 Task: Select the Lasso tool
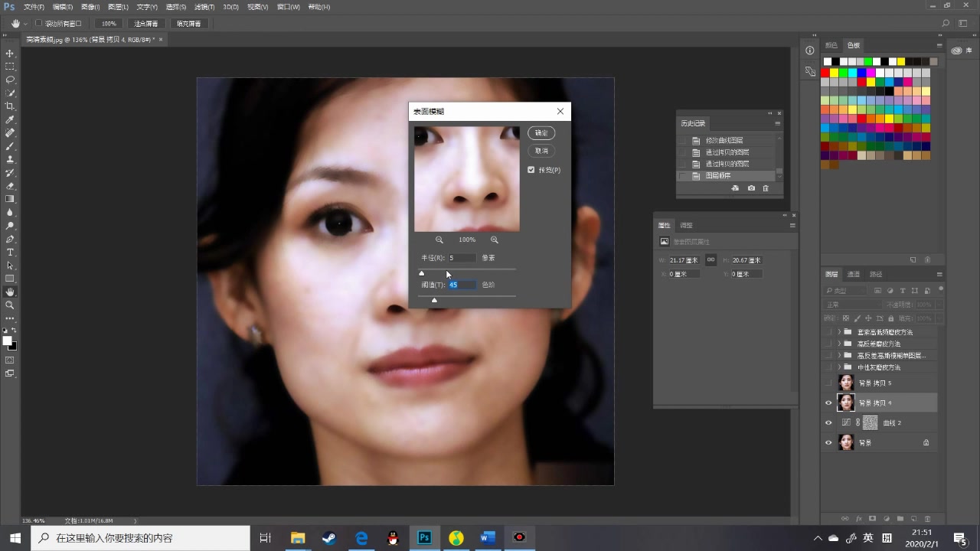10,80
